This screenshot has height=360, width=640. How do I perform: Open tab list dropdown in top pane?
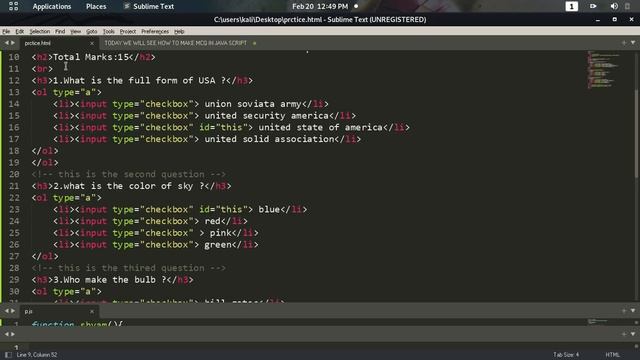tap(633, 42)
